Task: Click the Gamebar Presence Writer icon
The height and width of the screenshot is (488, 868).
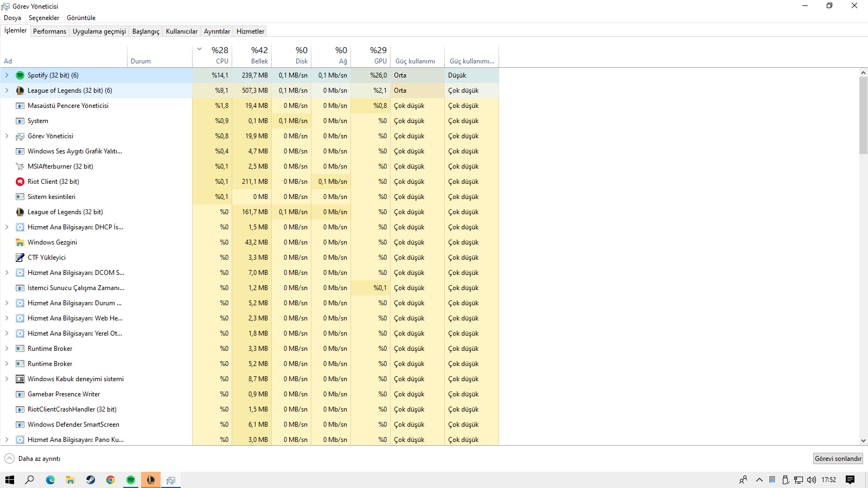Action: tap(20, 394)
